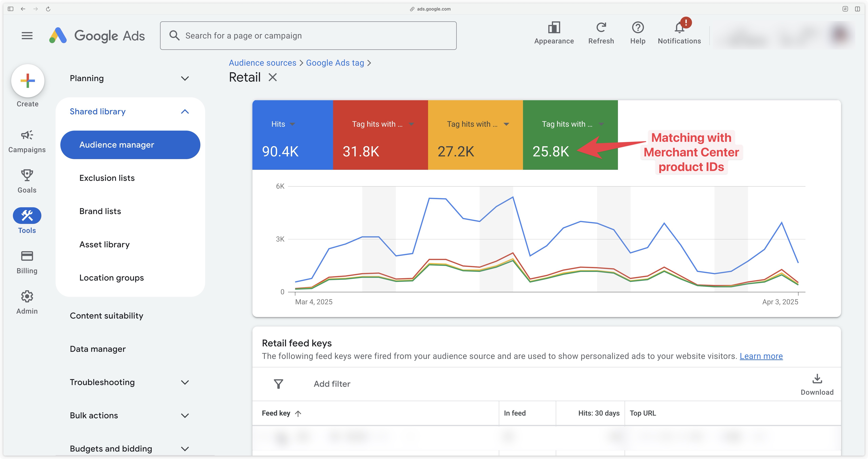Screen dimensions: 868x459
Task: Close the Retail view with X
Action: (x=273, y=77)
